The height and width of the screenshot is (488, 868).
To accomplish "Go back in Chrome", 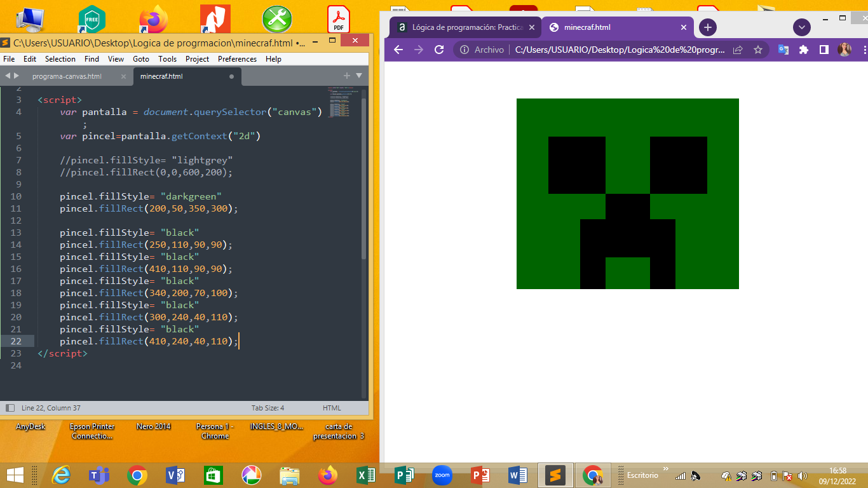I will tap(398, 50).
